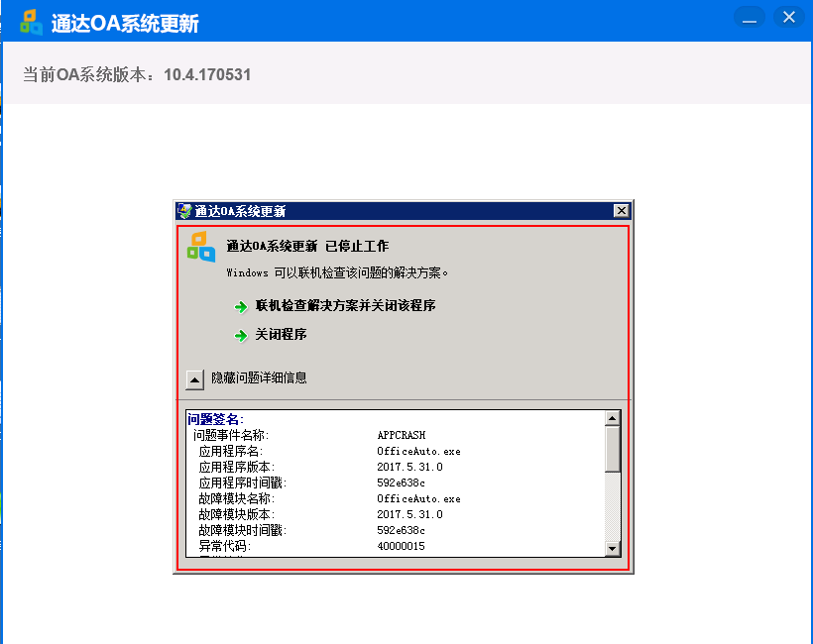813x644 pixels.
Task: Click the crash dialog title 通达OA系统更新
Action: tap(240, 211)
